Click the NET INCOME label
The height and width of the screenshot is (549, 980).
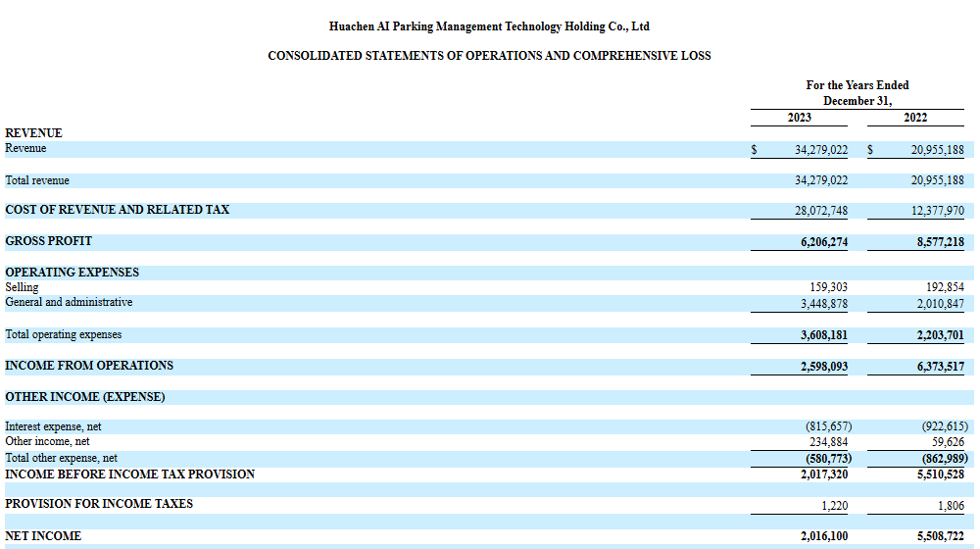point(43,536)
